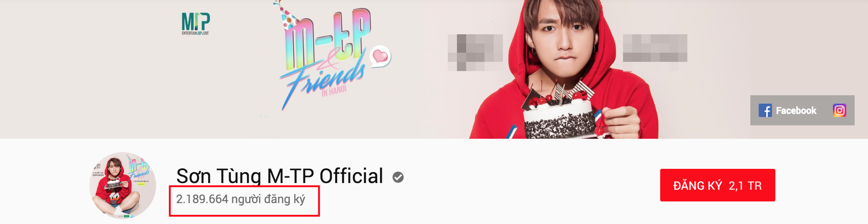Click the verified checkmark badge beside the channel name
The width and height of the screenshot is (868, 224).
pos(398,177)
